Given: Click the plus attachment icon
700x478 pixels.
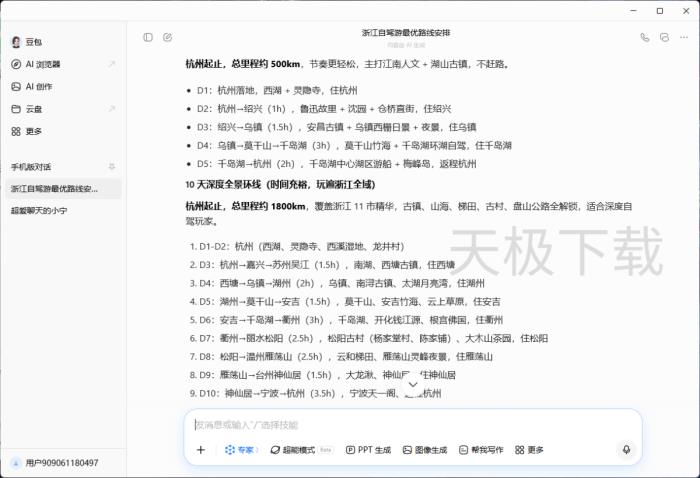Looking at the screenshot, I should (x=200, y=450).
